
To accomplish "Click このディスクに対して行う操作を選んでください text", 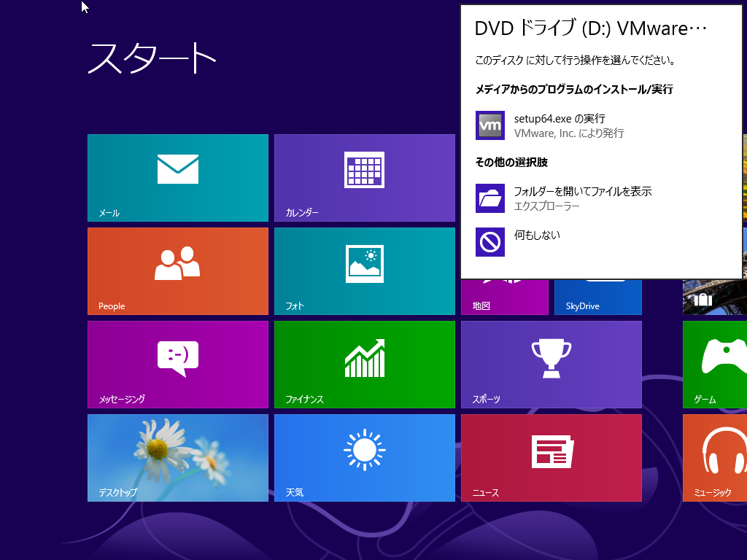I will [576, 60].
